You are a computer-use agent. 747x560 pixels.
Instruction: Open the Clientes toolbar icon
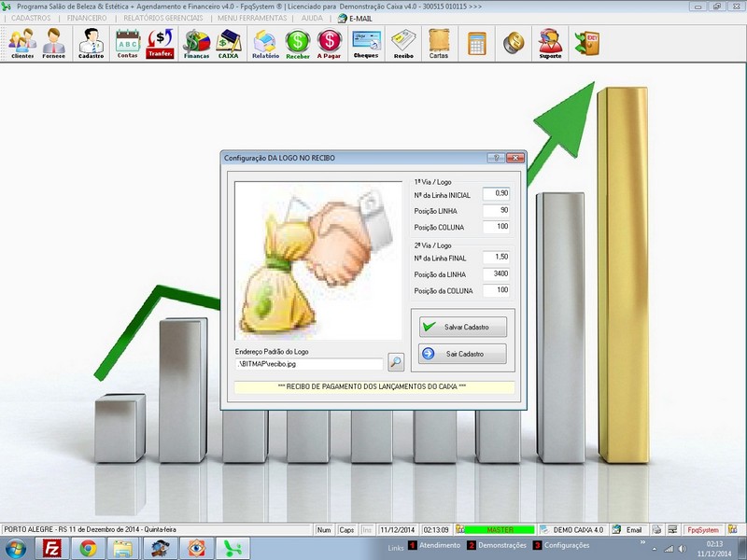(22, 43)
